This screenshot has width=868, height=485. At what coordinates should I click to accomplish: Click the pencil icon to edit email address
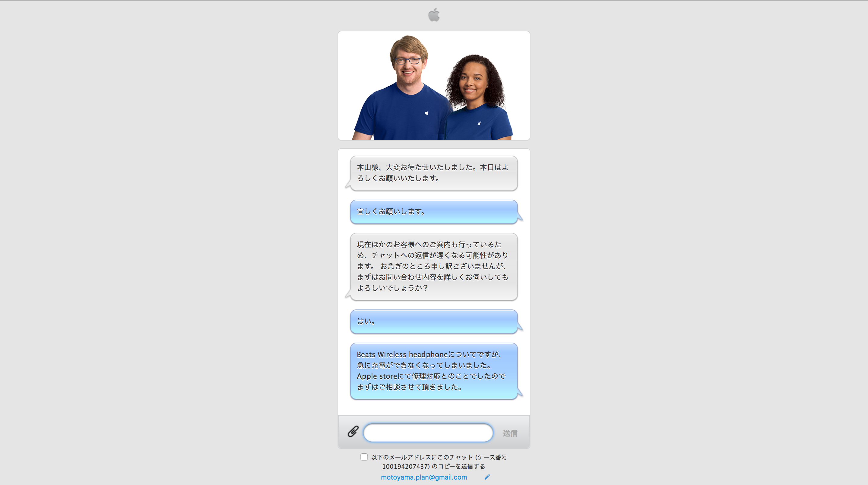[x=487, y=477]
